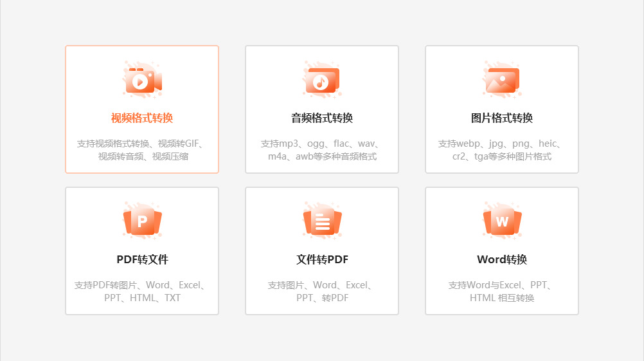Image resolution: width=644 pixels, height=361 pixels.
Task: Click the video camera icon
Action: click(x=142, y=80)
